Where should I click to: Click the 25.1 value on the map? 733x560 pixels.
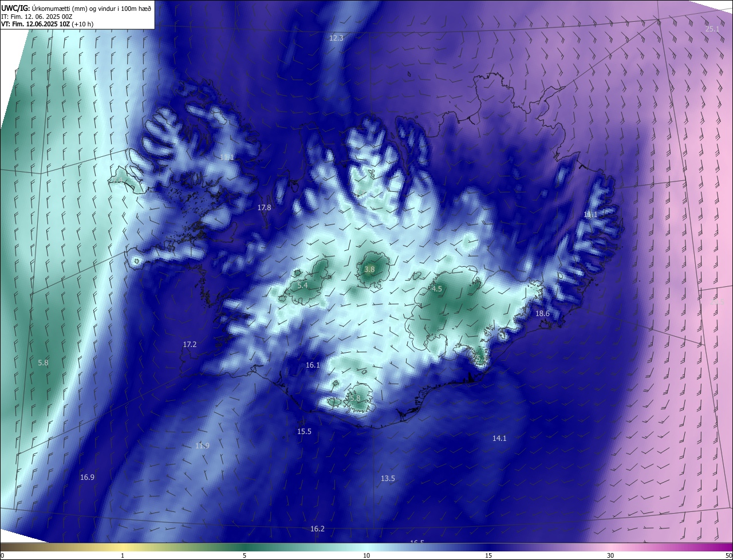[x=712, y=29]
